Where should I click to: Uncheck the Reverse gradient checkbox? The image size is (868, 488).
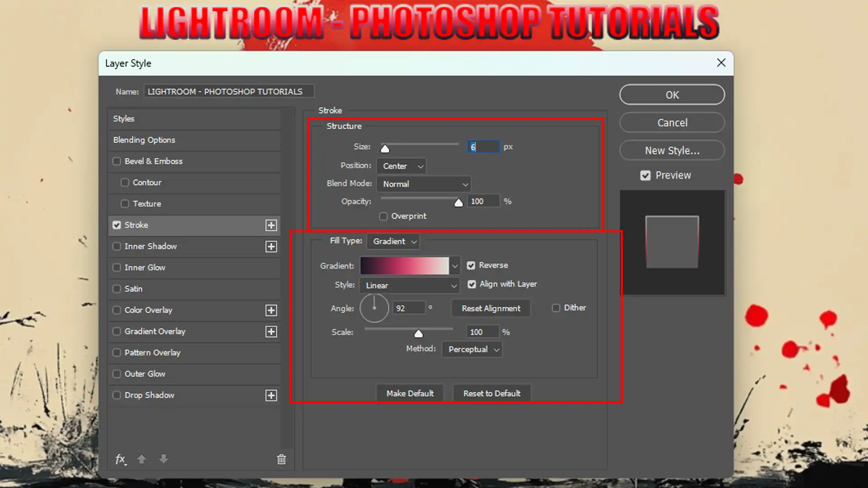(x=471, y=265)
